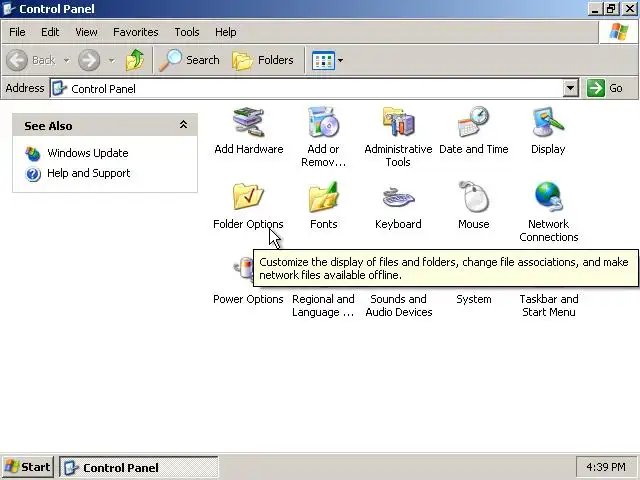The width and height of the screenshot is (640, 480).
Task: Open the Network Connections globe icon
Action: coord(549,197)
